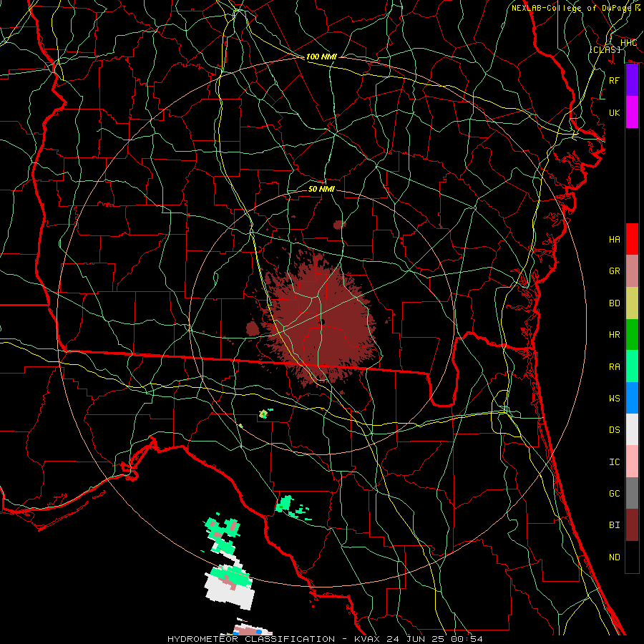Click the "50 NMI" range ring label
This screenshot has width=644, height=644.
(x=321, y=189)
